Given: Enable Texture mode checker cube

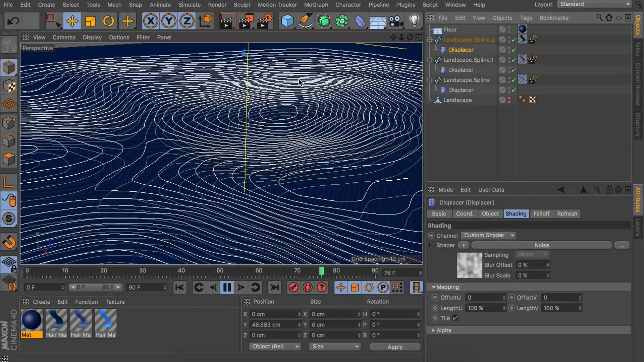Looking at the screenshot, I should [x=9, y=86].
